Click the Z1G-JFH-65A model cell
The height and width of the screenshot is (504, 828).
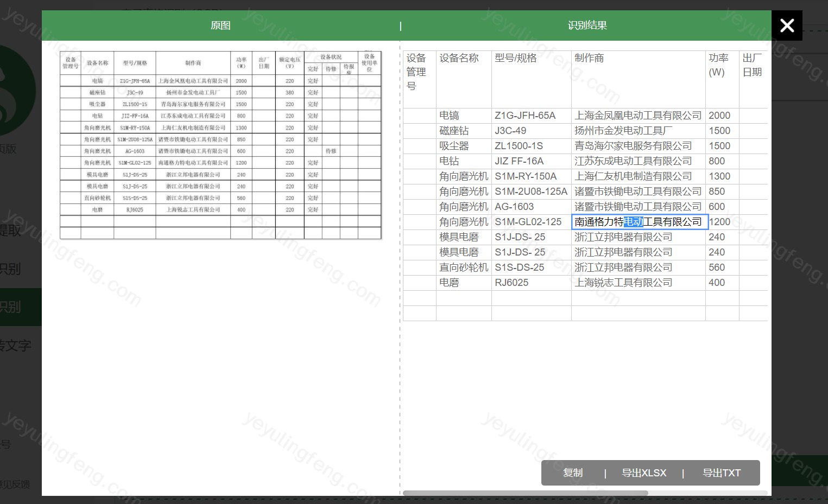click(532, 116)
